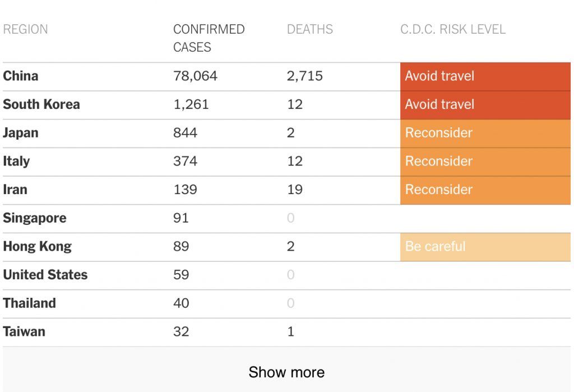The height and width of the screenshot is (392, 574).
Task: Select Hong Kong's Be careful badge
Action: [485, 247]
